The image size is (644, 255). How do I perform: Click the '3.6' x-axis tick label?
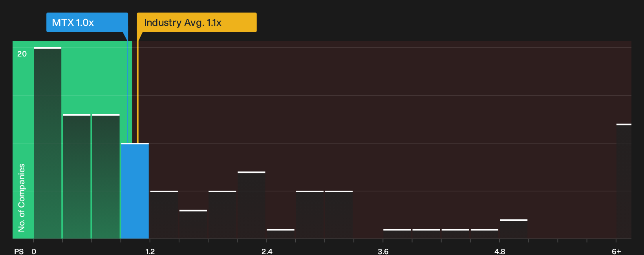click(x=383, y=251)
